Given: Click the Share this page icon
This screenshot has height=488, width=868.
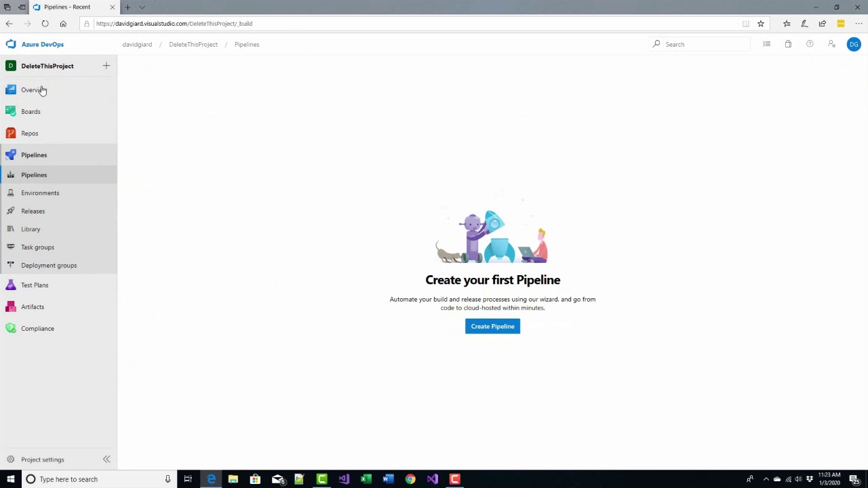Looking at the screenshot, I should point(822,24).
